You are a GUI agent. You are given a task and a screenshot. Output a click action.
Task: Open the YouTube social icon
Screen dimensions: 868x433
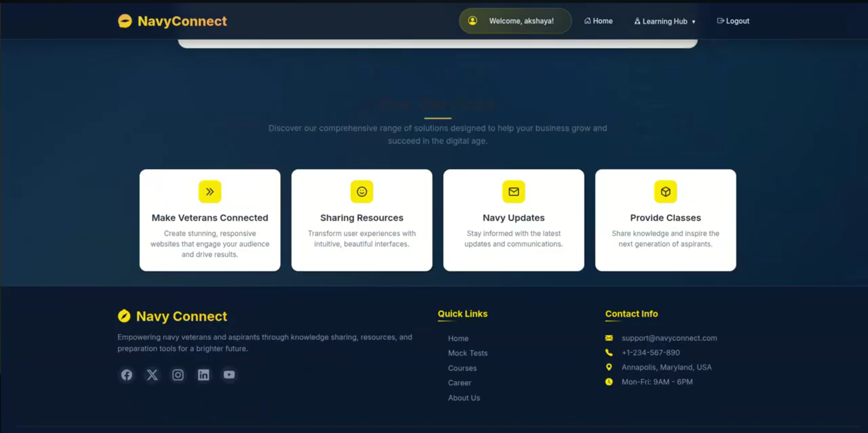click(229, 375)
